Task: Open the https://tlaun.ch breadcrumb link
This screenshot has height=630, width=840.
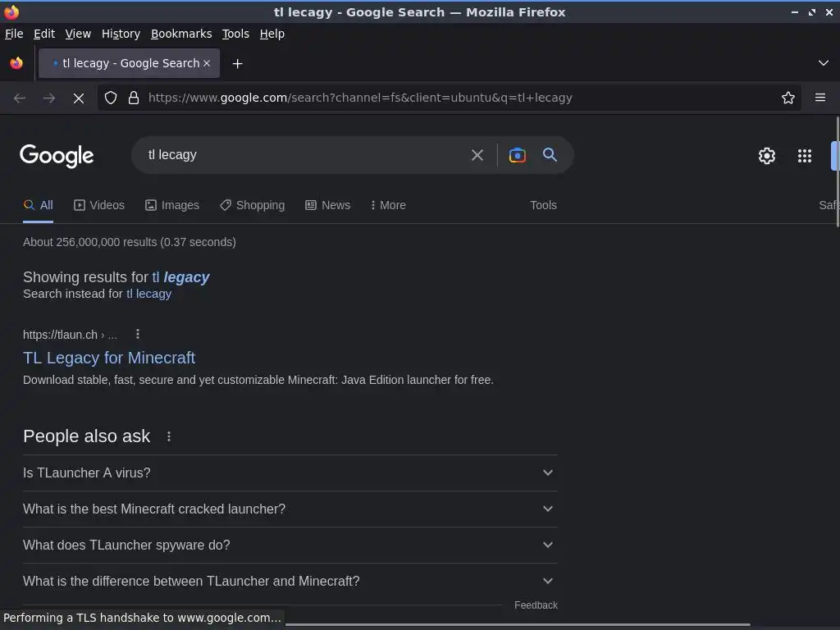Action: [x=70, y=335]
